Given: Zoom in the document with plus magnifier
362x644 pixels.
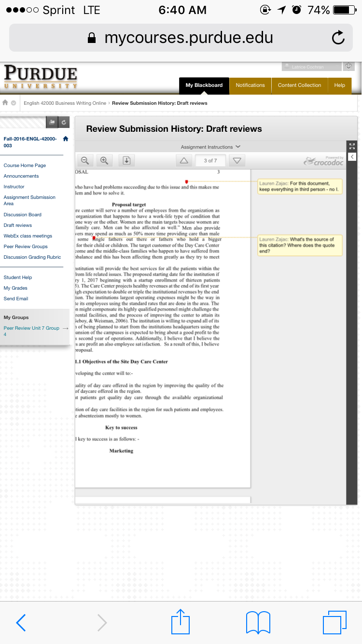Looking at the screenshot, I should pyautogui.click(x=103, y=160).
